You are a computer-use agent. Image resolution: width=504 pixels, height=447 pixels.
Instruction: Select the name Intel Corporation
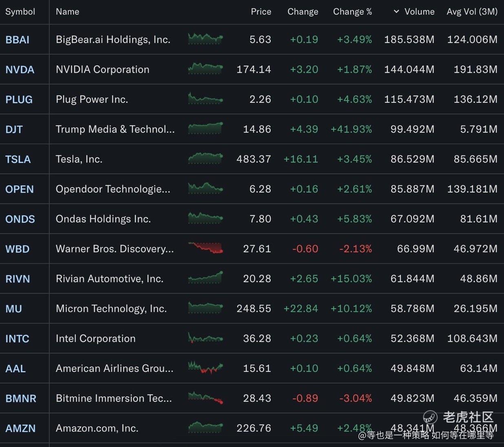tap(96, 338)
